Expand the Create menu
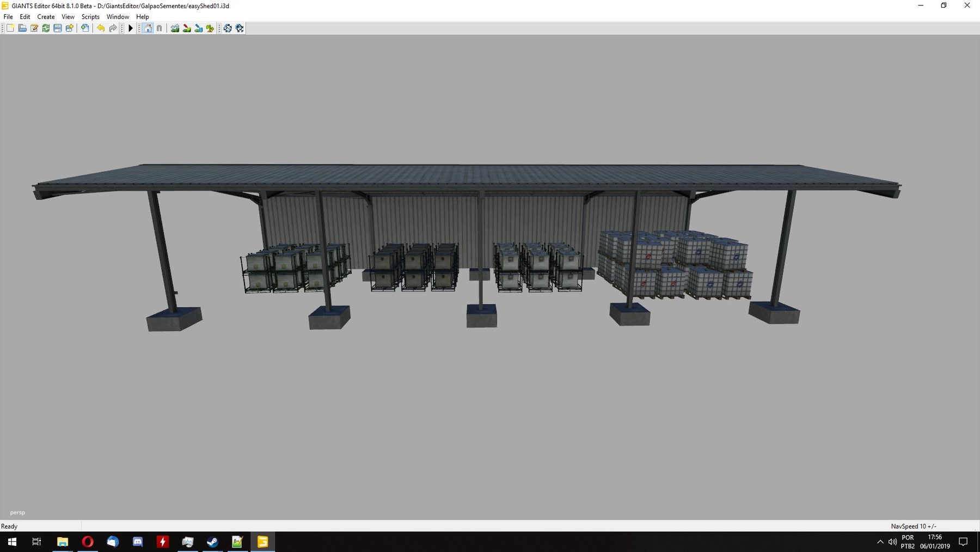 click(46, 17)
